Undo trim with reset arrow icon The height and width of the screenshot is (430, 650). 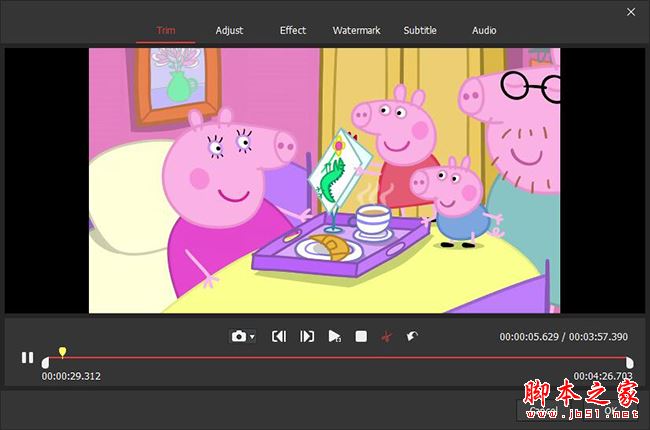point(412,336)
